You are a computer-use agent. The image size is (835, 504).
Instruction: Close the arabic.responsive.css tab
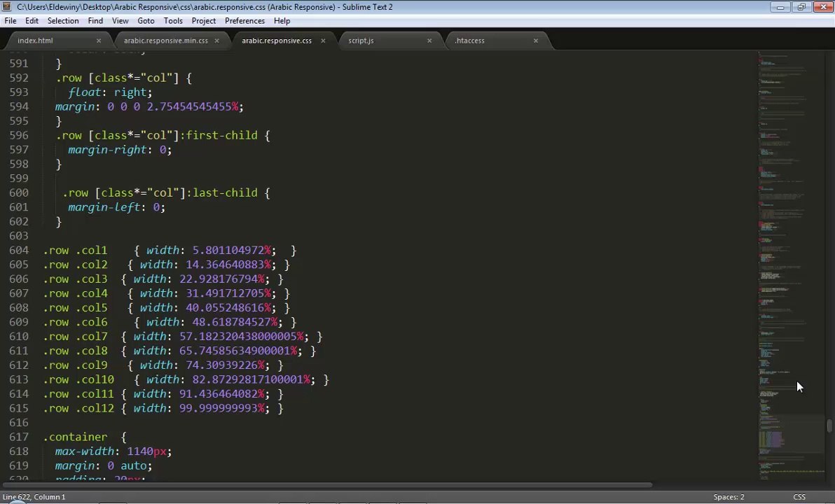point(323,41)
